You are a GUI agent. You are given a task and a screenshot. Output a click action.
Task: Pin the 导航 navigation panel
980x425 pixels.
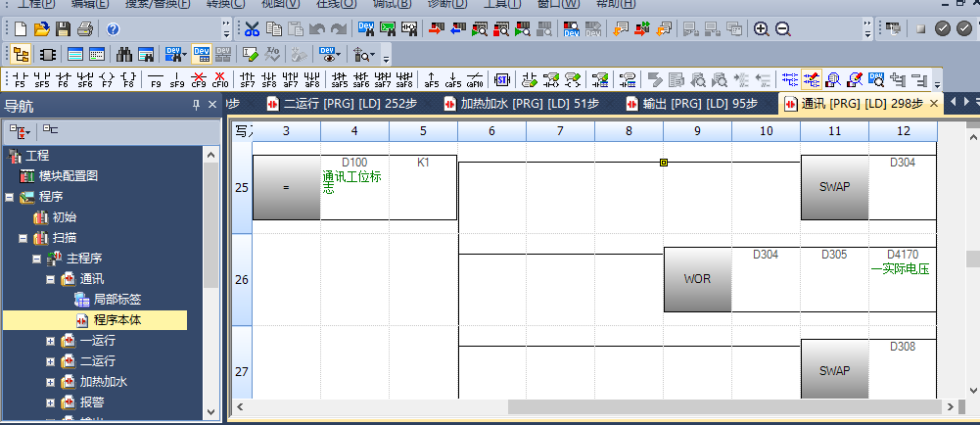(196, 104)
